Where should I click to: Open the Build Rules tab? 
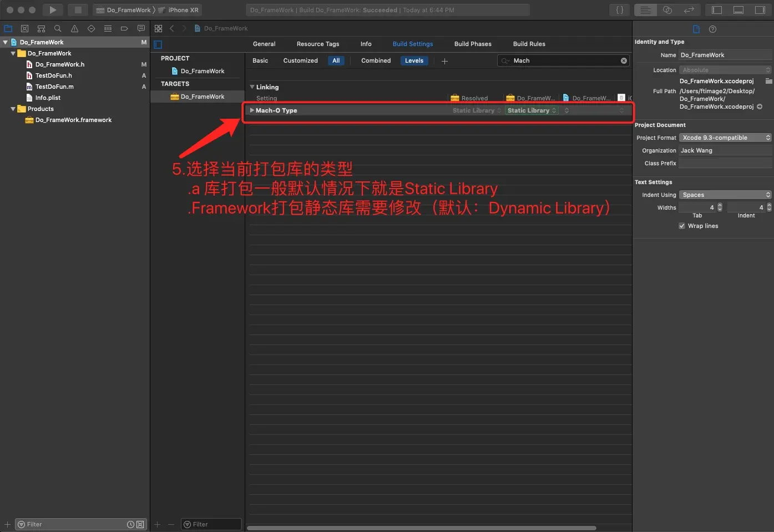click(529, 44)
